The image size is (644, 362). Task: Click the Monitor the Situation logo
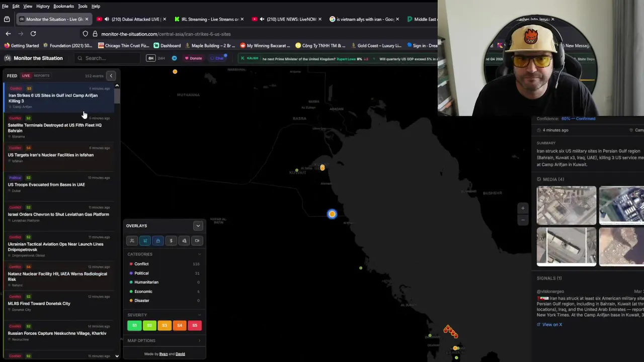click(33, 58)
